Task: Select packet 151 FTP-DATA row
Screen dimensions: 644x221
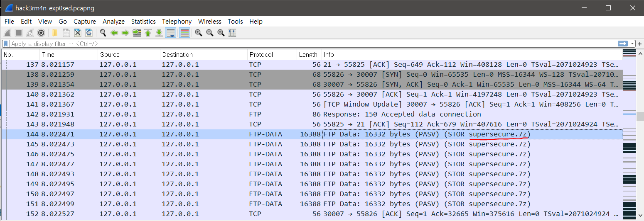Action: tap(312, 204)
